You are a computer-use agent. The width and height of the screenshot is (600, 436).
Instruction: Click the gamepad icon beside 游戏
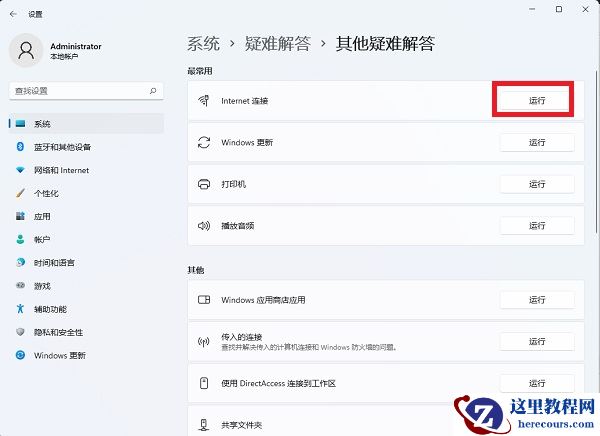click(20, 286)
